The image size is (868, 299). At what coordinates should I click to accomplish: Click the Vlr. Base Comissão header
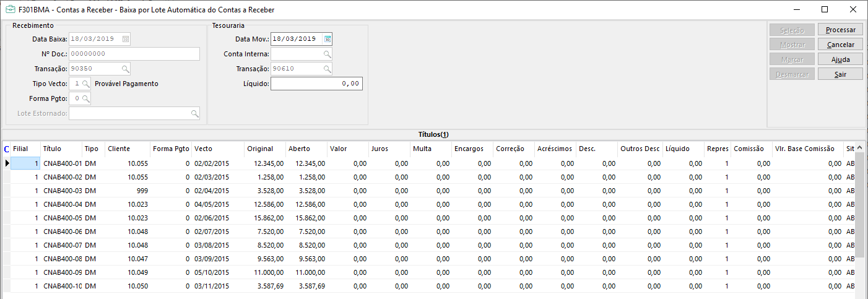[807, 149]
